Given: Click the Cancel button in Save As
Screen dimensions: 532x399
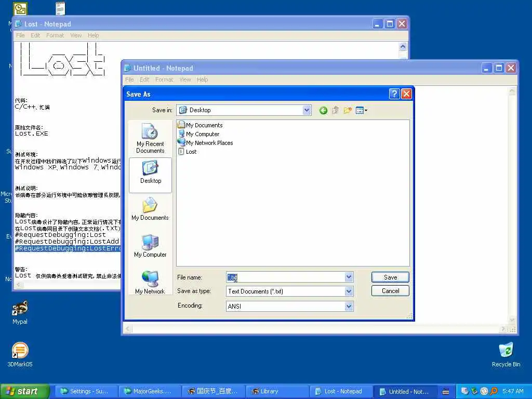Looking at the screenshot, I should [x=390, y=291].
